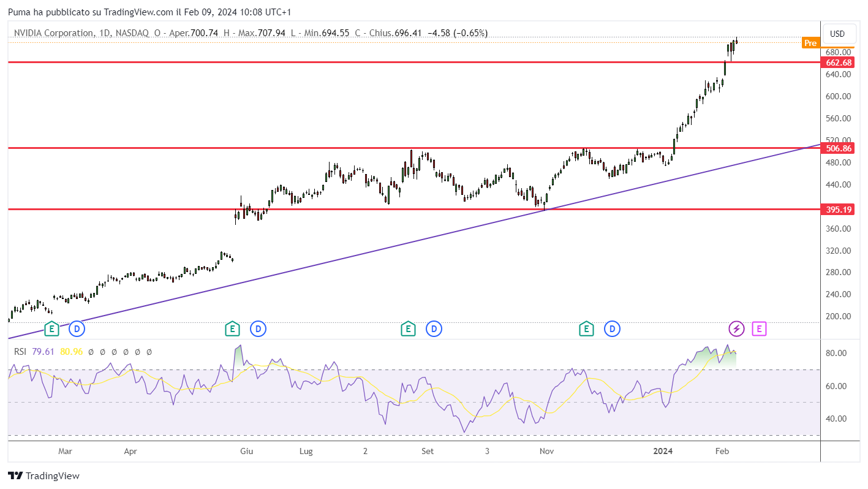868x489 pixels.
Task: Select the earnings icon before Set
Action: coord(408,329)
